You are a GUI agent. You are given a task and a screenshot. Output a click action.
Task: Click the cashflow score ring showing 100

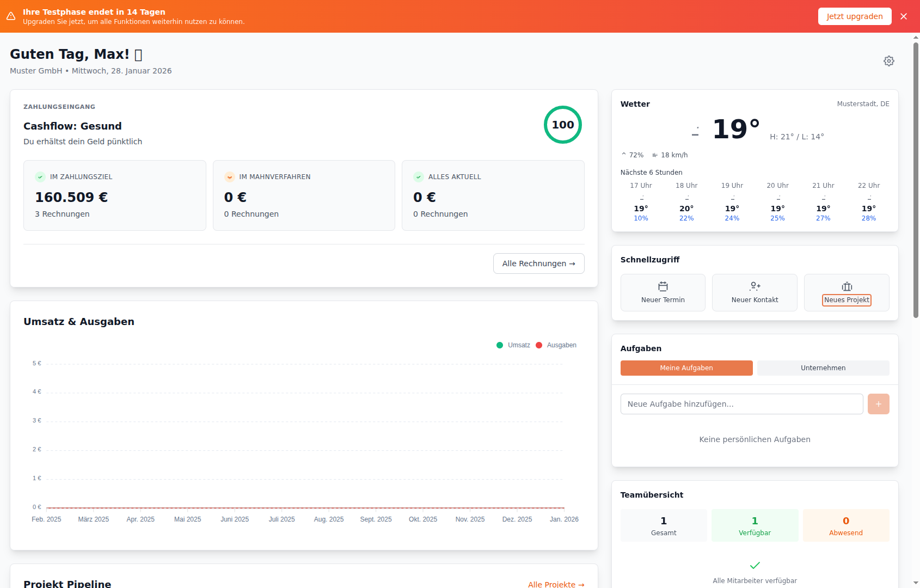point(563,125)
